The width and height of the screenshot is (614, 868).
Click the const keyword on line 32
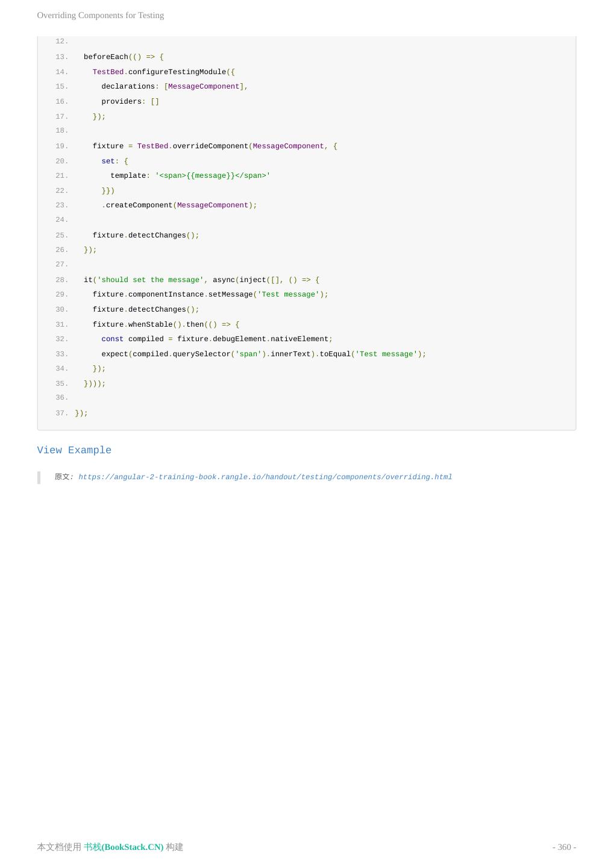click(x=113, y=339)
